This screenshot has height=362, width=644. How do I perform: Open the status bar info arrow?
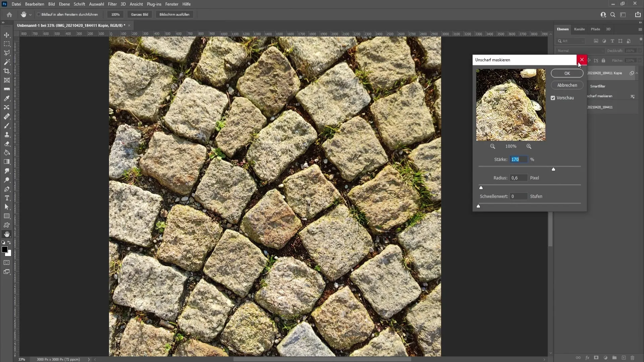pyautogui.click(x=89, y=359)
